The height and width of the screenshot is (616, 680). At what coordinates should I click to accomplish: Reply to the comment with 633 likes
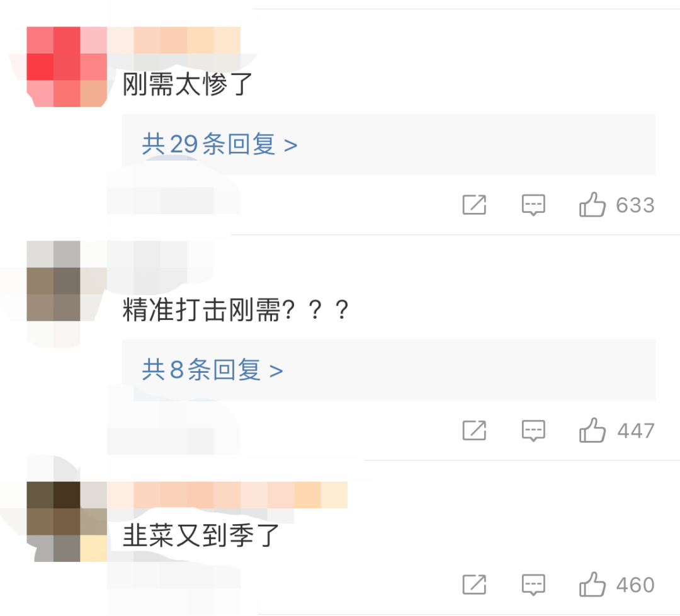coord(533,205)
